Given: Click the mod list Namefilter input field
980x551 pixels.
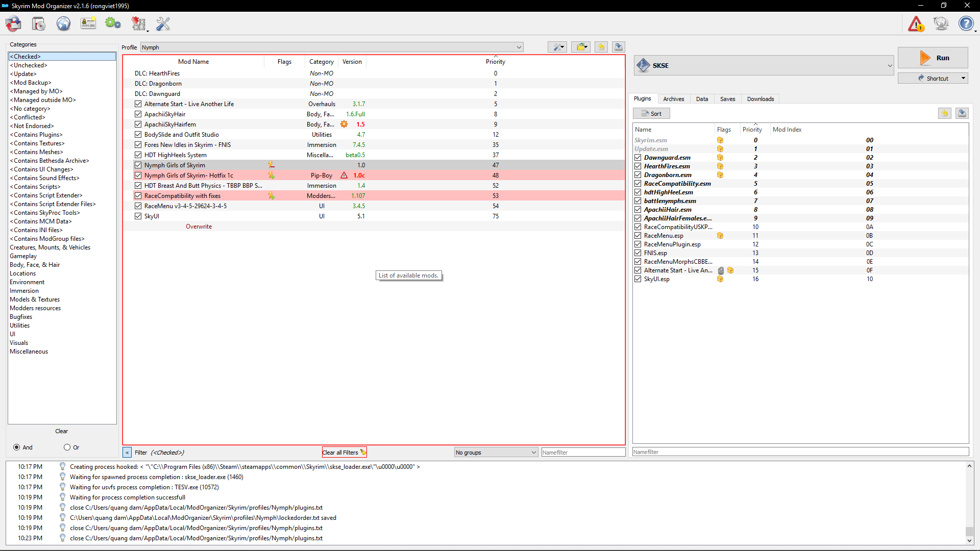Looking at the screenshot, I should click(x=583, y=452).
